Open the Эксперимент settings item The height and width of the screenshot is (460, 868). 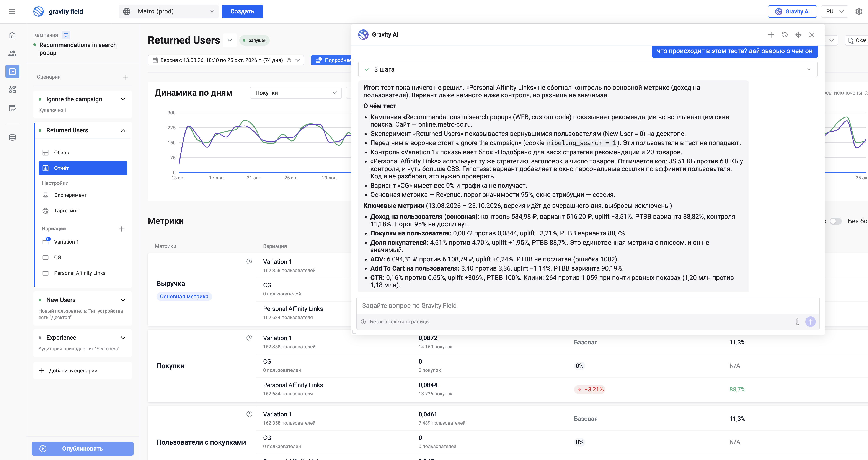pos(83,195)
